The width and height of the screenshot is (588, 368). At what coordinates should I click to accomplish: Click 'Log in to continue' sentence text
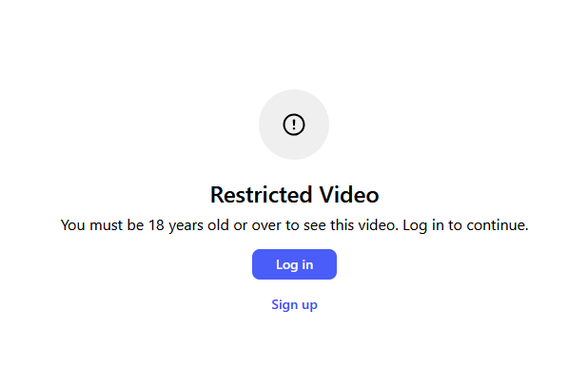point(465,225)
